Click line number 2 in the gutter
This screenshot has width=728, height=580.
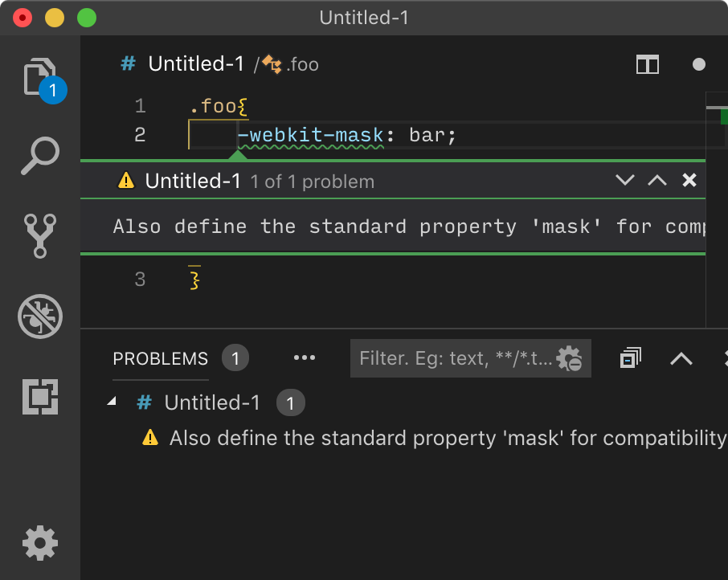[140, 135]
